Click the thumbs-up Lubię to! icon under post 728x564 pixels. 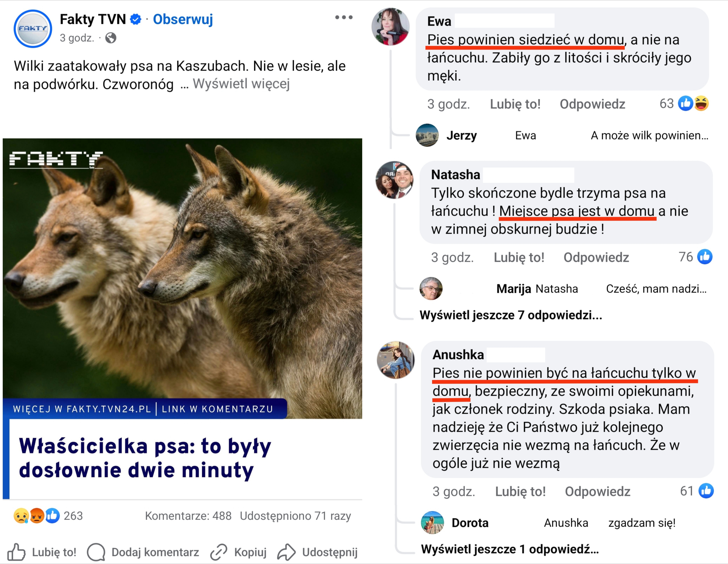pyautogui.click(x=17, y=552)
